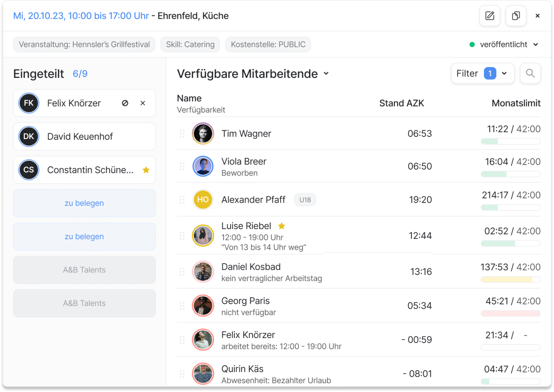554x392 pixels.
Task: Click the drag handle beside Quirin Käs
Action: click(x=182, y=374)
